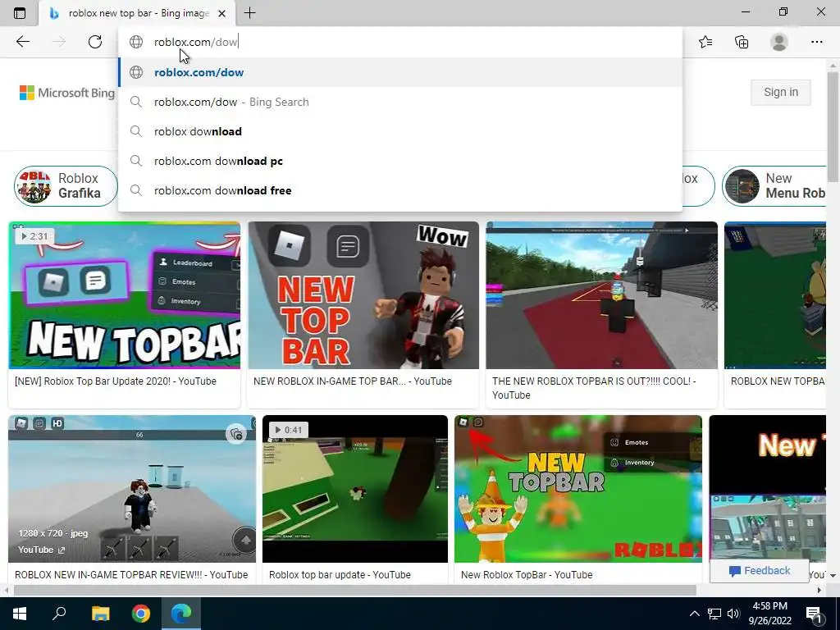
Task: Select the New Menu Roblox filter chip
Action: pyautogui.click(x=774, y=186)
